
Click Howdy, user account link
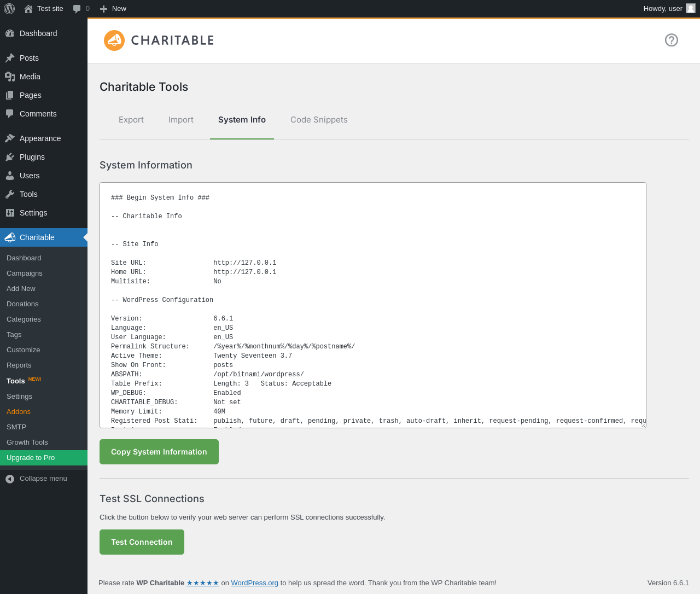669,9
